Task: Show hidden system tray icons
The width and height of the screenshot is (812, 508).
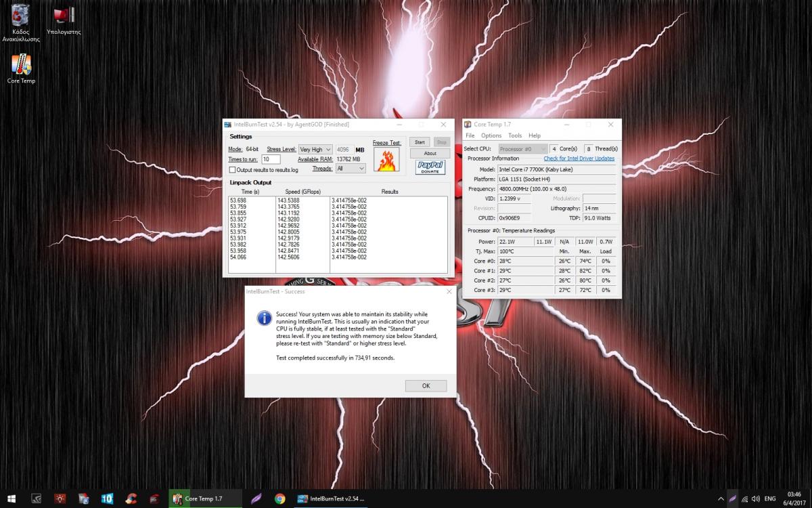Action: [721, 499]
